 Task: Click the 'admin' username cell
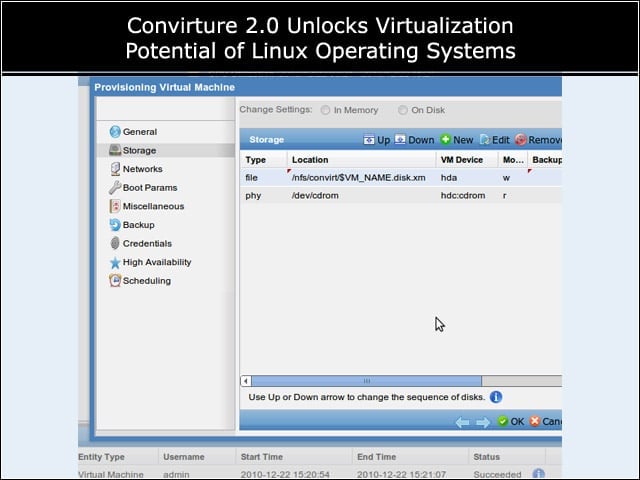[x=176, y=475]
